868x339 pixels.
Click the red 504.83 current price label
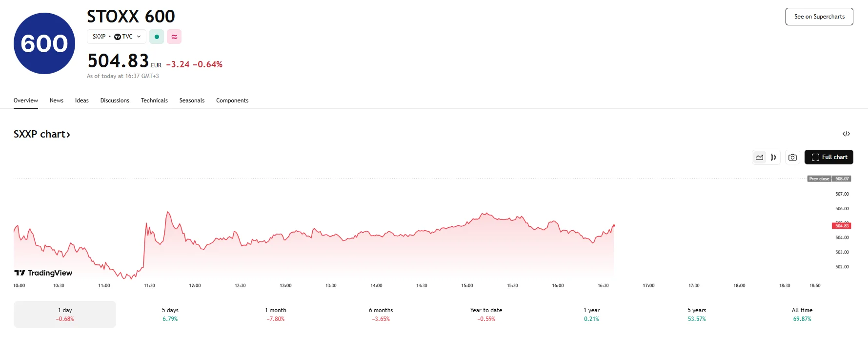point(841,226)
